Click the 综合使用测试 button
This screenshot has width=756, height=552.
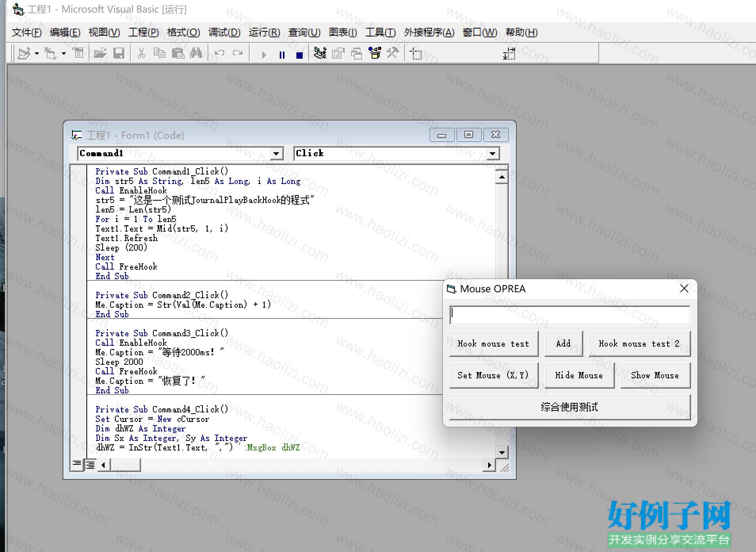click(570, 407)
